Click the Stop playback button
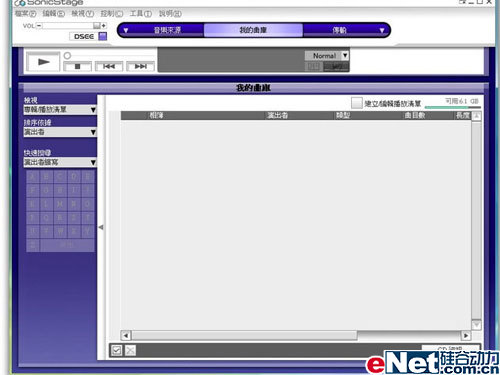 click(77, 66)
